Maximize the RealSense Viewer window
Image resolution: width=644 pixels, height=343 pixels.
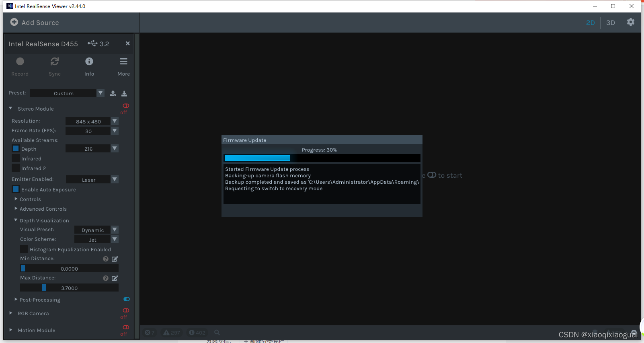tap(613, 6)
